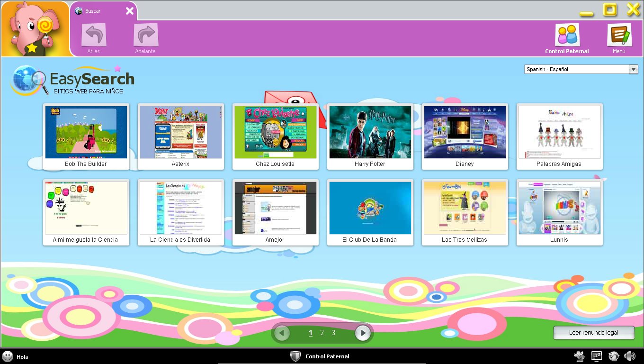The image size is (644, 364).
Task: Close the Buscar tab
Action: 129,11
